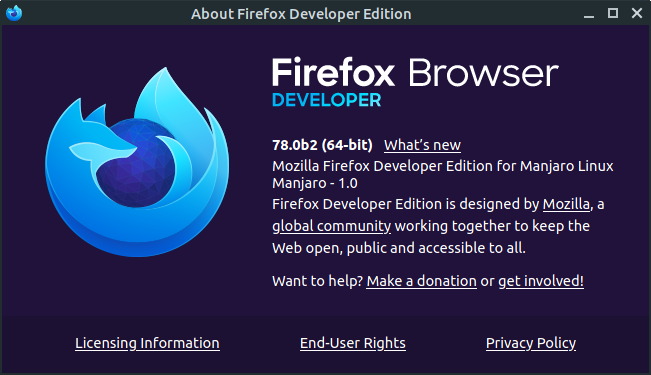Click the Make a donation link
Image resolution: width=651 pixels, height=375 pixels.
[x=421, y=281]
